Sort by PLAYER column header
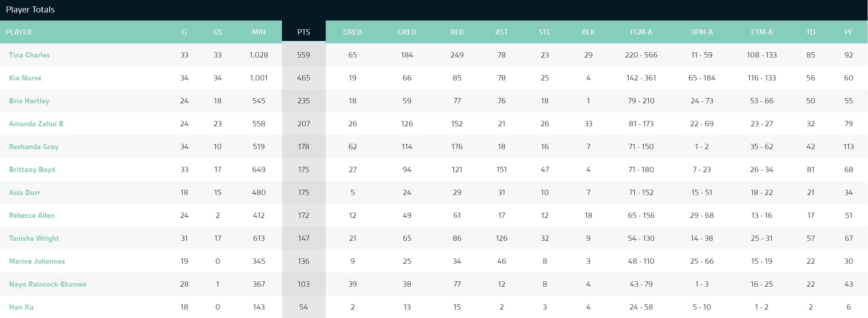Viewport: 868px width, 318px height. coord(19,32)
